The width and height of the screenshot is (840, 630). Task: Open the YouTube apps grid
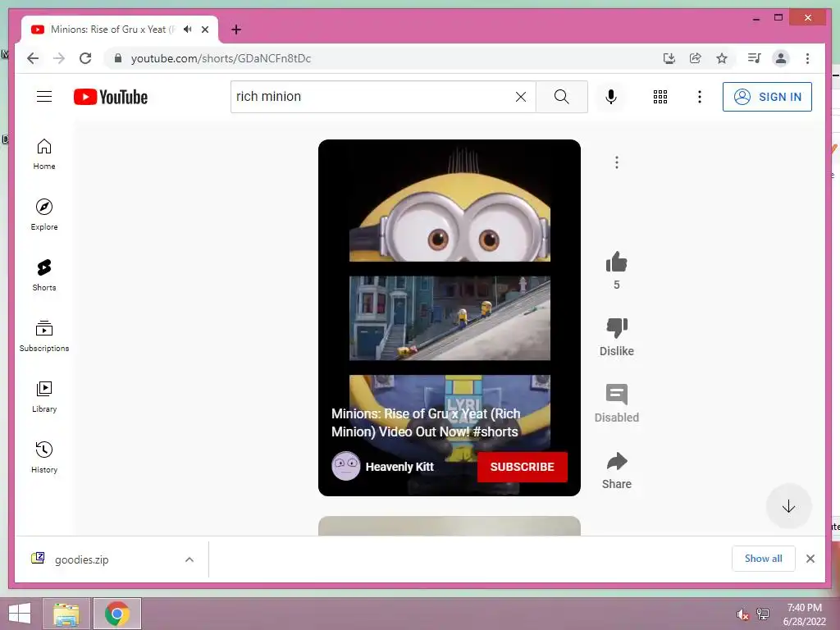tap(660, 97)
